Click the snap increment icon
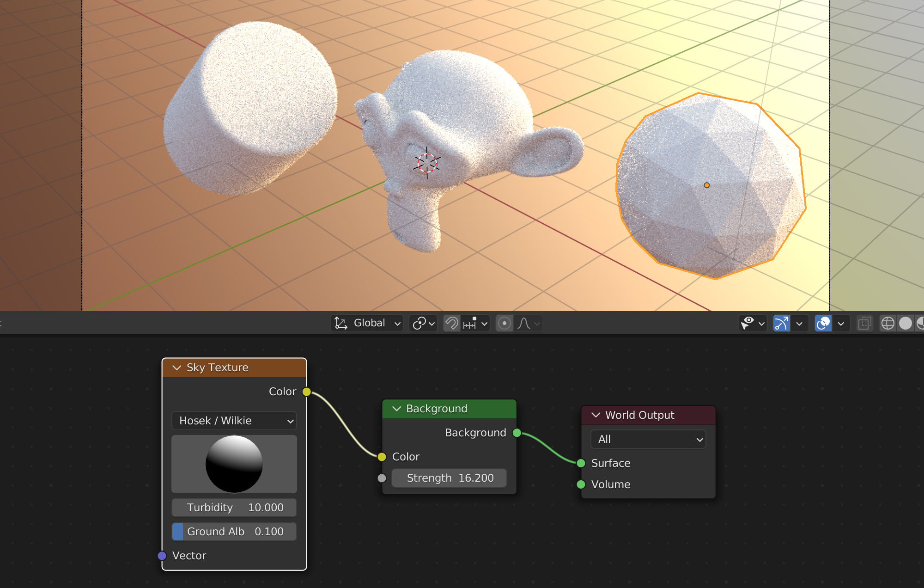 click(470, 323)
